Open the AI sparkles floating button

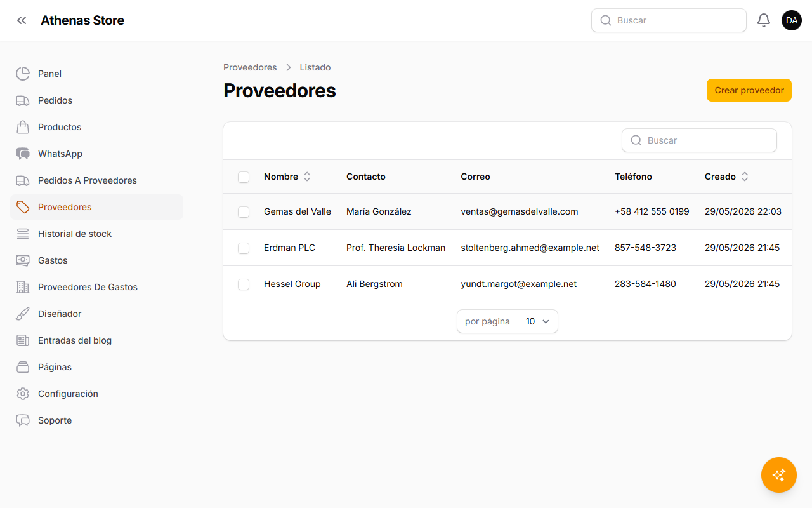coord(779,475)
